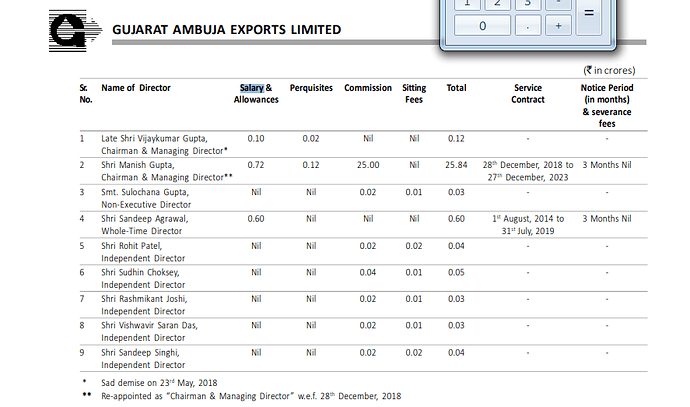
Task: Click perquisites 0.12 in Manish Gupta row
Action: (311, 165)
